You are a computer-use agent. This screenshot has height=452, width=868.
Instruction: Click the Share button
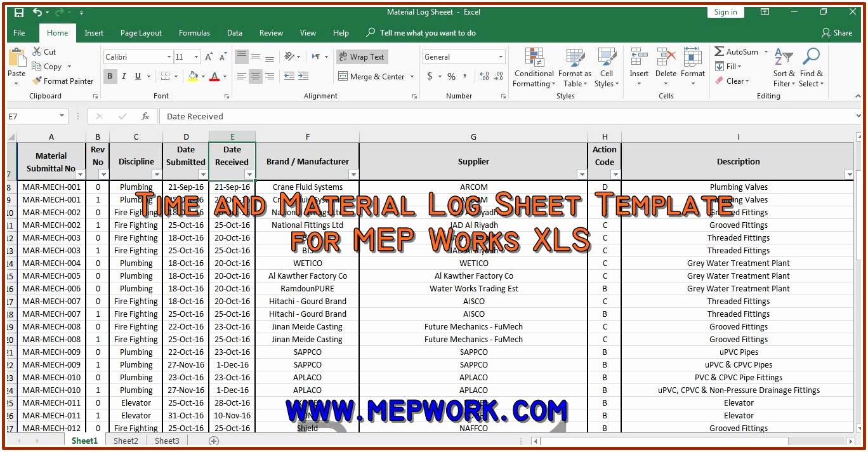(836, 33)
